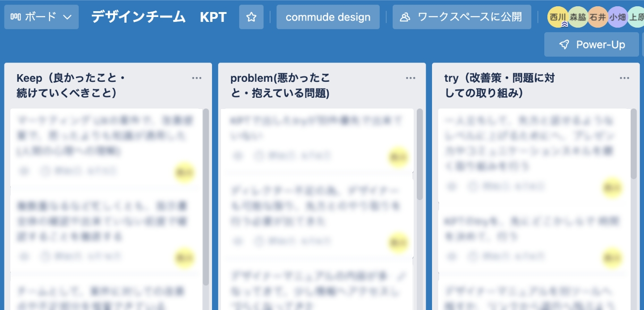Viewport: 644px width, 310px height.
Task: Click the try list vertical scrollbar
Action: click(634, 143)
